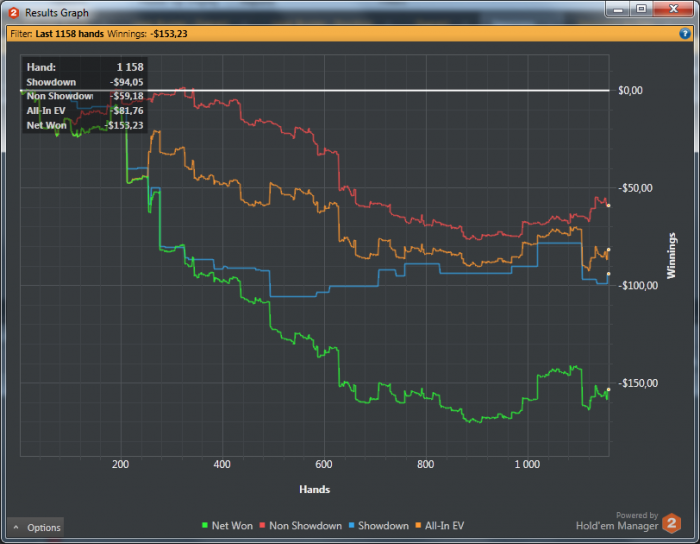The height and width of the screenshot is (544, 700).
Task: Expand the Options panel
Action: (36, 527)
